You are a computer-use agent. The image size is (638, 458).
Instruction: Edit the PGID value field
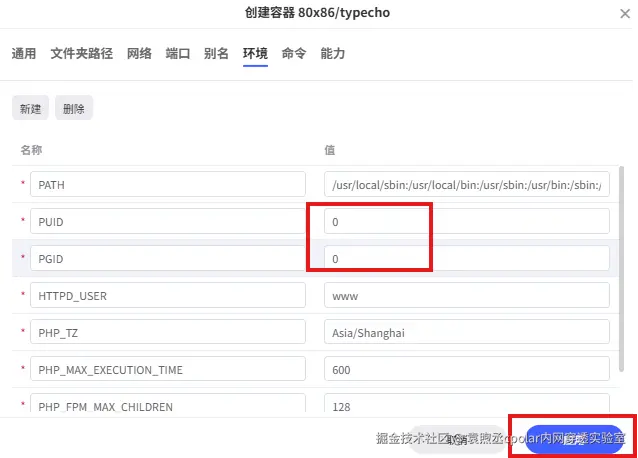tap(467, 258)
